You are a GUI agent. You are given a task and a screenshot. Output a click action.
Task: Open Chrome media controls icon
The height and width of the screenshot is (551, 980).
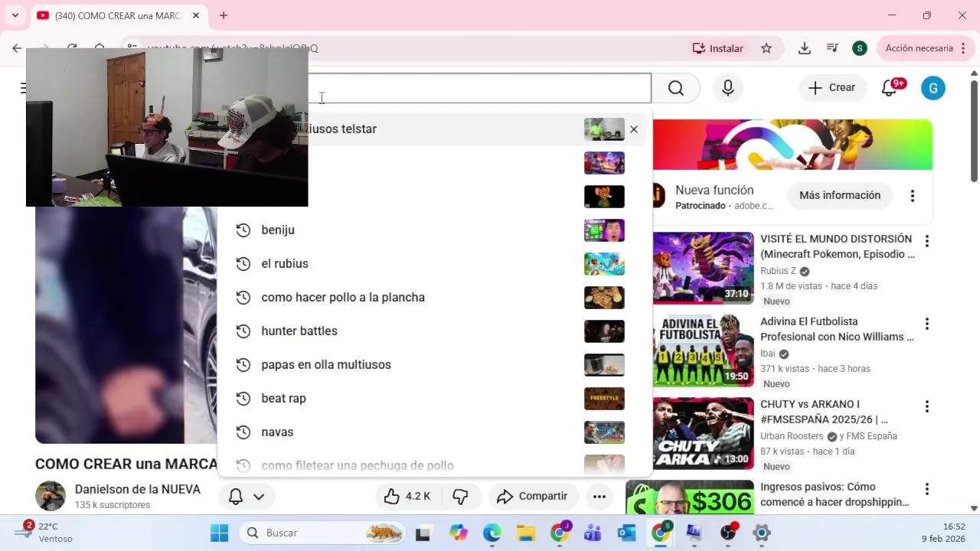coord(832,48)
